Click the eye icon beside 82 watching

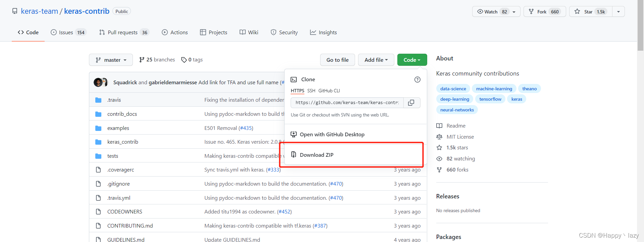(x=439, y=159)
